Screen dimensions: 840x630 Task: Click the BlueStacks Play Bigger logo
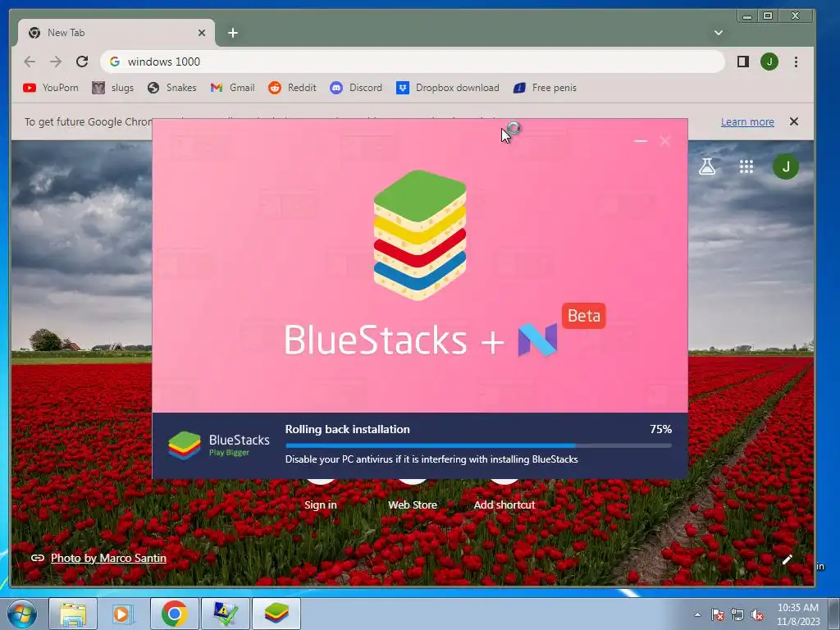(x=219, y=445)
